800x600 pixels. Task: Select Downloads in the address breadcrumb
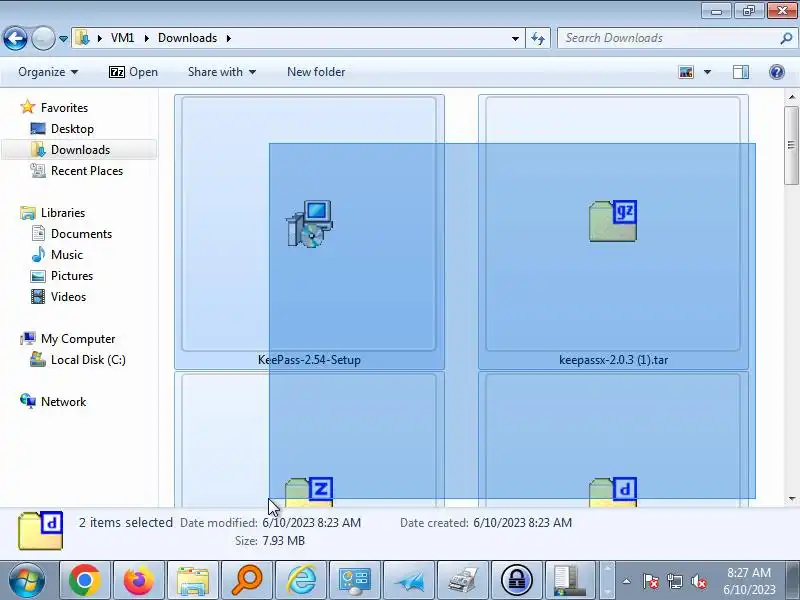(187, 38)
